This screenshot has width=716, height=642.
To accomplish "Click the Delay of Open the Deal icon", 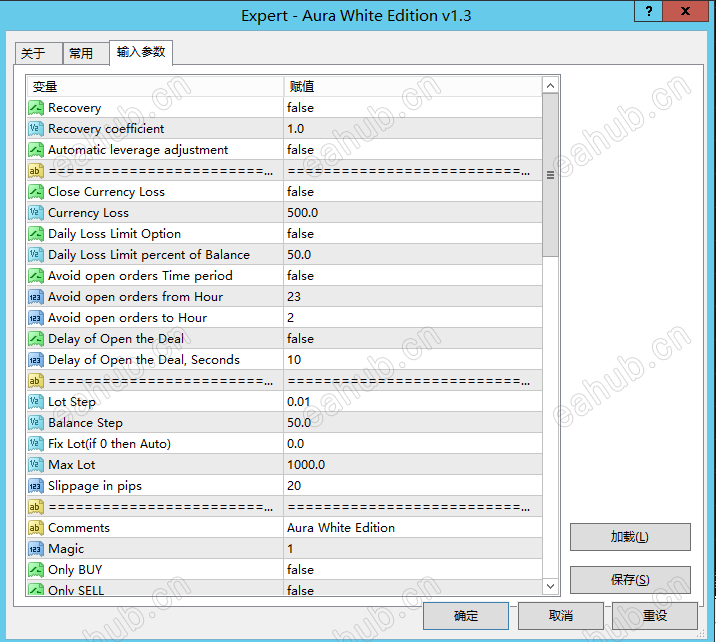I will 36,339.
